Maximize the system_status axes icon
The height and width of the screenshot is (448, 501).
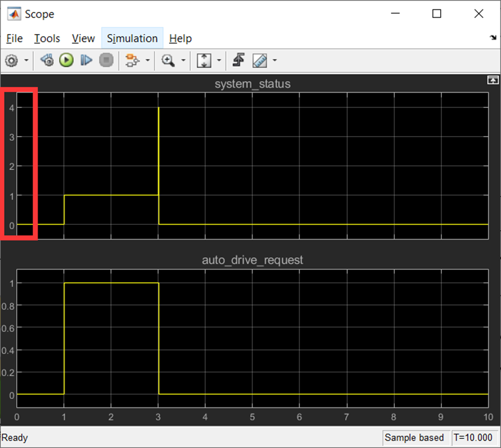pos(493,80)
